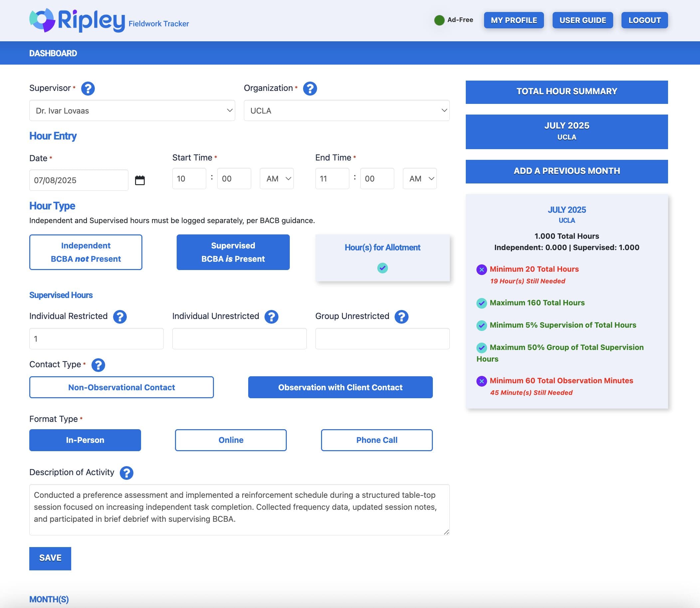Screen dimensions: 700x608
Task: Click the Contact Type help icon
Action: point(98,365)
